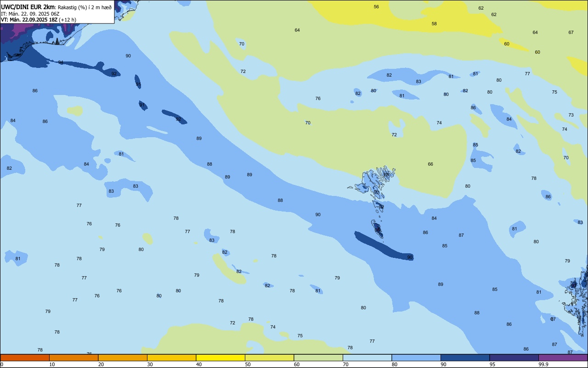Click the humidity value '67' at top right
Image resolution: width=588 pixels, height=368 pixels.
tap(571, 33)
